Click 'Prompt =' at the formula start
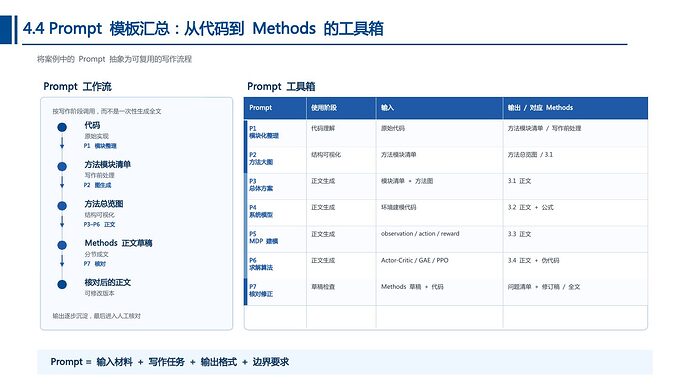The image size is (690, 388). pos(71,362)
